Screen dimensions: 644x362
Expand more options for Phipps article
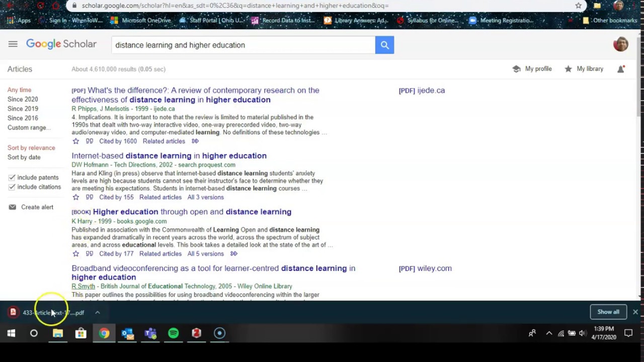[195, 141]
